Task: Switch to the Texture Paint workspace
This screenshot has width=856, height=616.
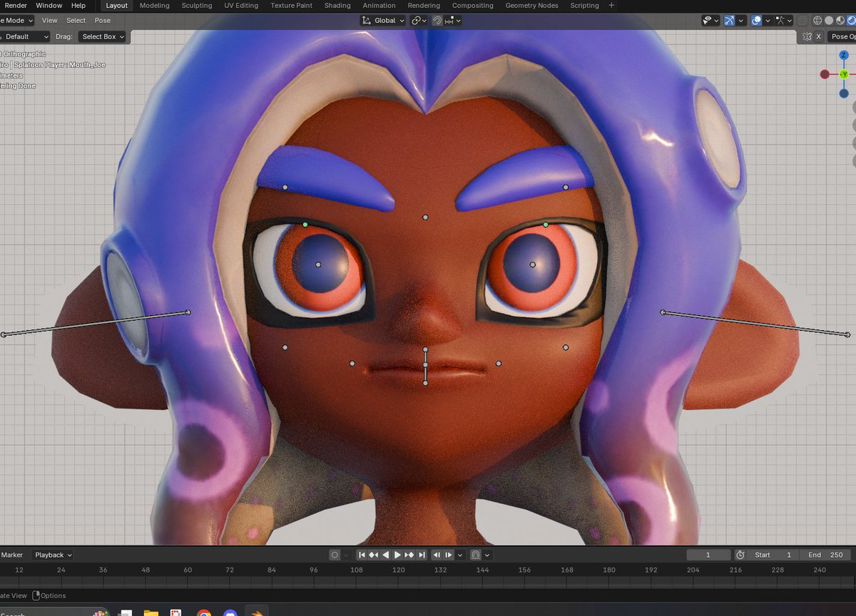Action: [x=291, y=5]
